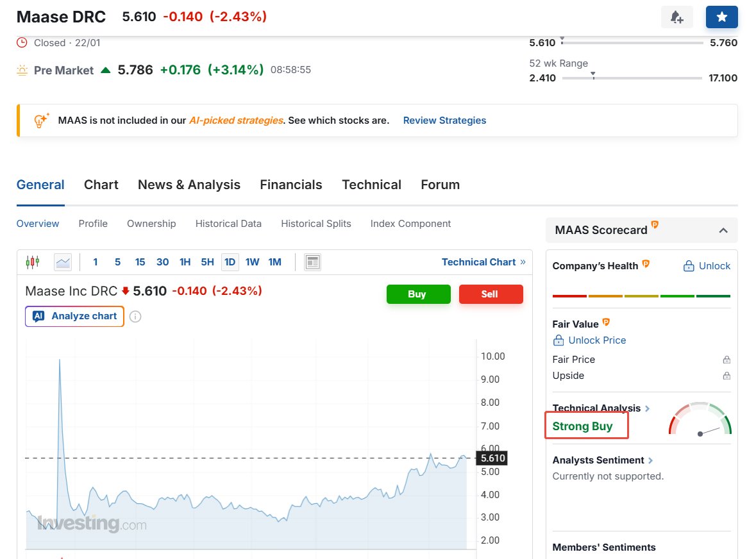View the Historical Data sub-tab

228,224
